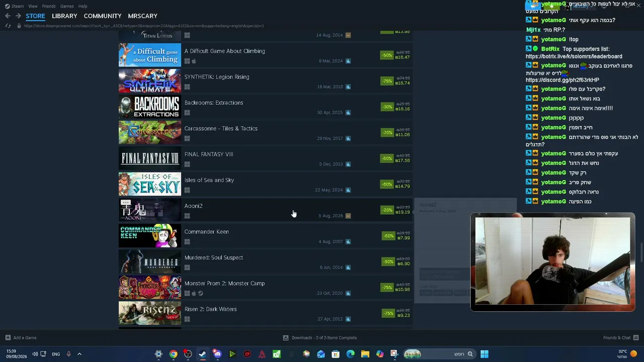The width and height of the screenshot is (644, 362).
Task: Open the Commander Keen title
Action: (206, 232)
